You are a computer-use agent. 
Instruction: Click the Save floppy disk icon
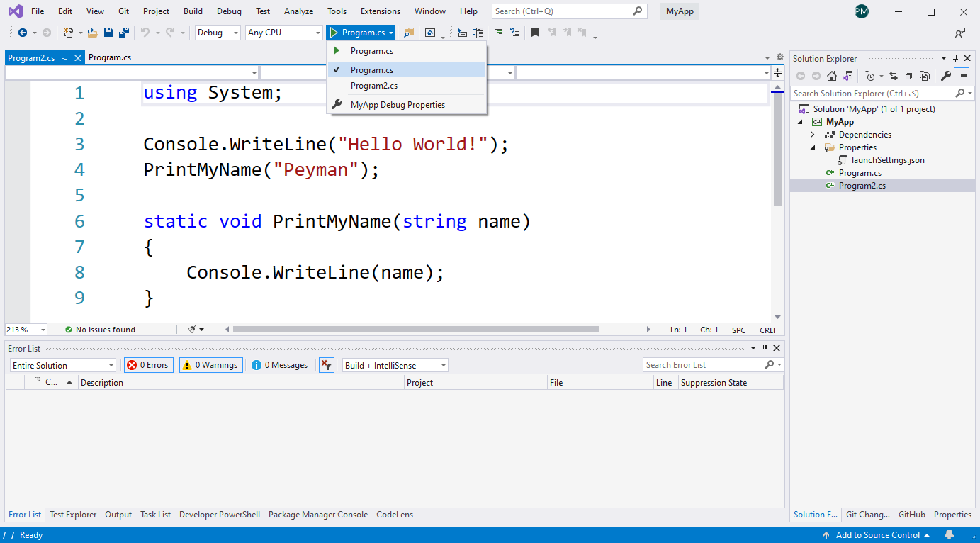108,33
